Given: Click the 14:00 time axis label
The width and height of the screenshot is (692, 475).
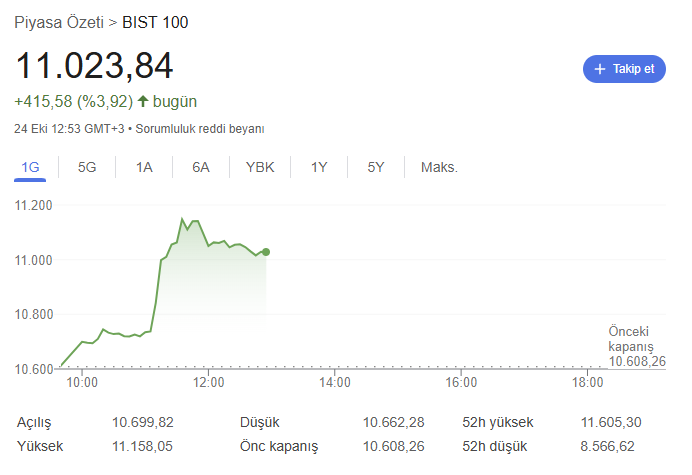Looking at the screenshot, I should pos(334,382).
